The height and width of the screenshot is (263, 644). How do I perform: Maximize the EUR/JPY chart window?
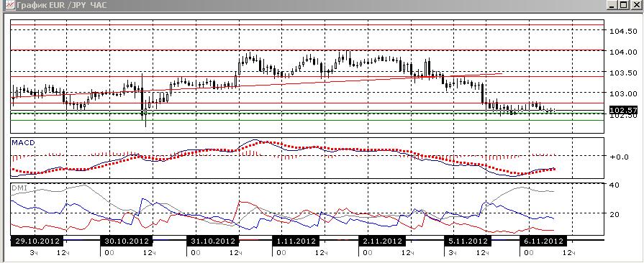623,4
